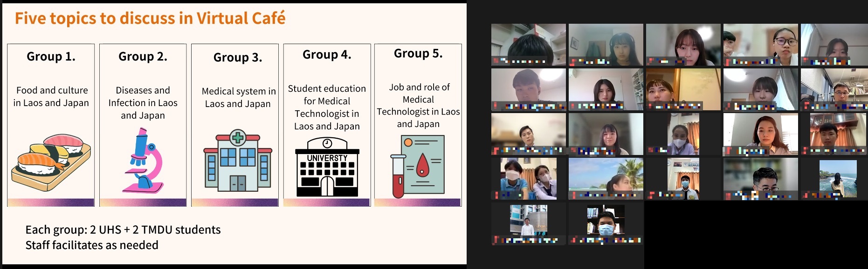The image size is (868, 269).
Task: Click "Food and culture in Laos and Japan" text
Action: (x=51, y=96)
